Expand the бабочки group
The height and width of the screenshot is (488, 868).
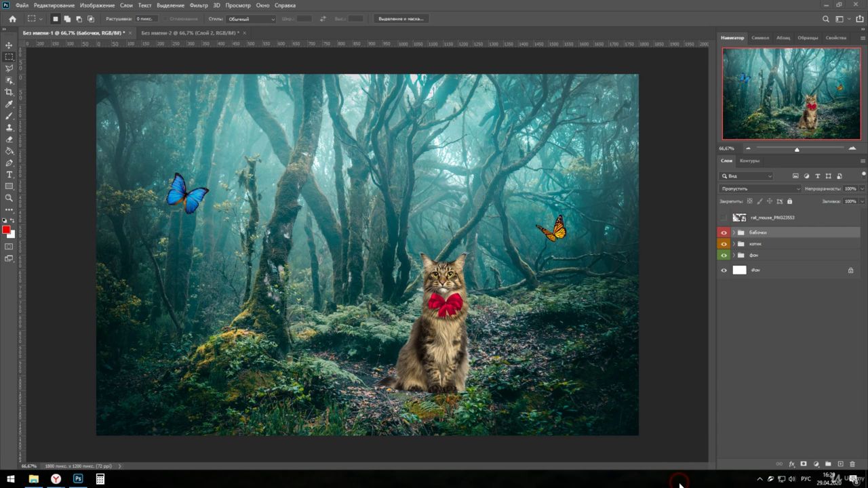[733, 232]
